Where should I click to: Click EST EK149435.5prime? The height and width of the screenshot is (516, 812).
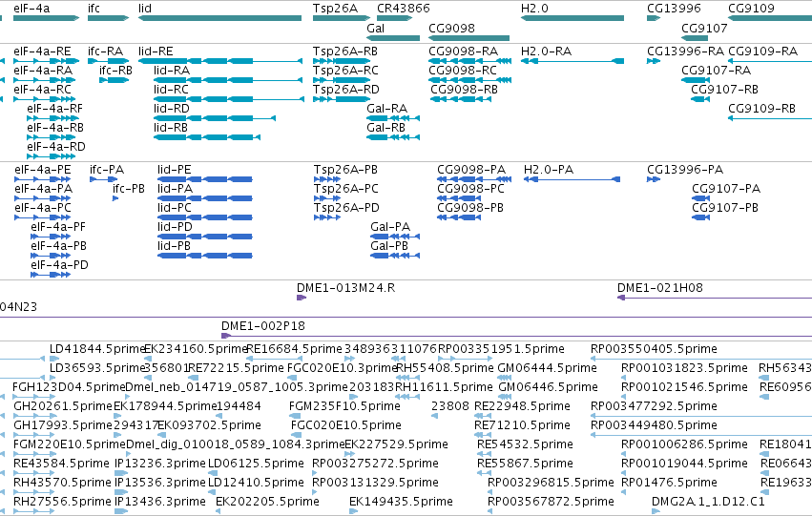[354, 511]
